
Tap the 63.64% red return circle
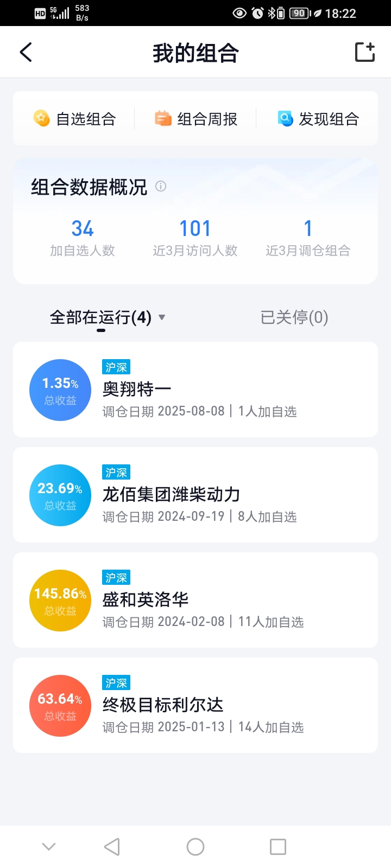(x=60, y=706)
